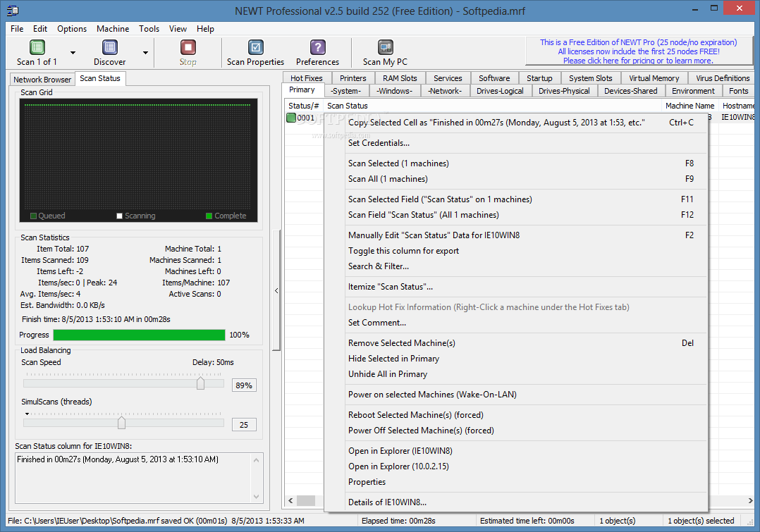Click the Scan Speed percentage field 89%

[244, 385]
